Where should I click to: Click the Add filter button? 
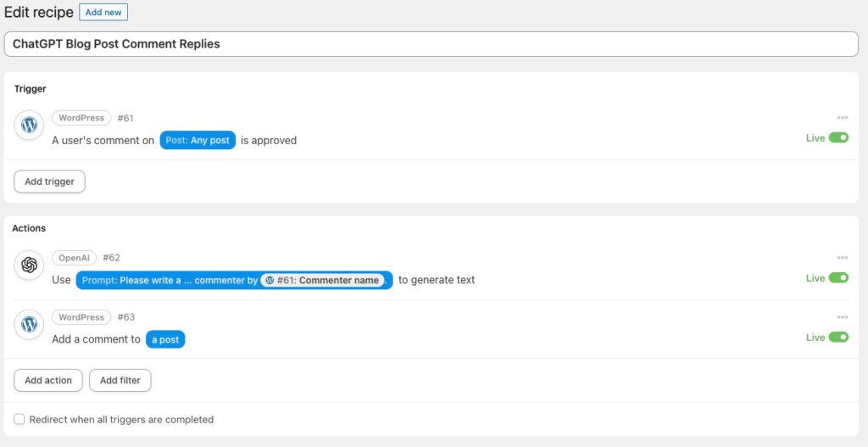point(120,381)
